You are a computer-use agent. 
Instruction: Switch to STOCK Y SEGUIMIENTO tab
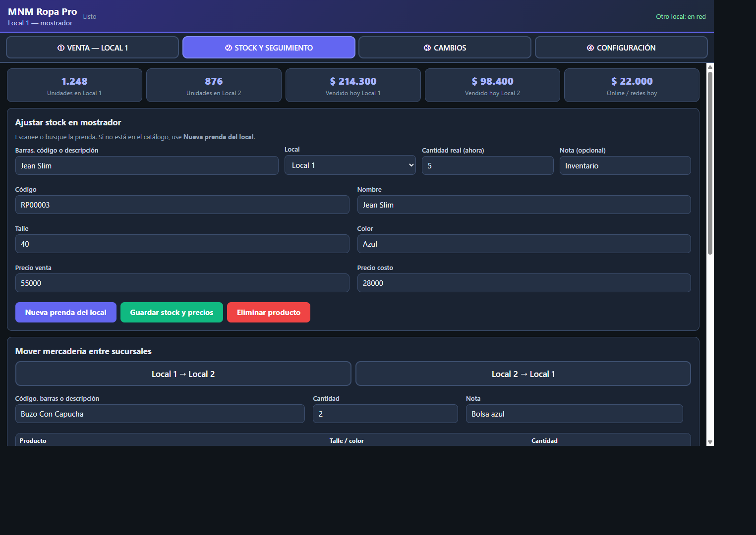click(x=269, y=48)
